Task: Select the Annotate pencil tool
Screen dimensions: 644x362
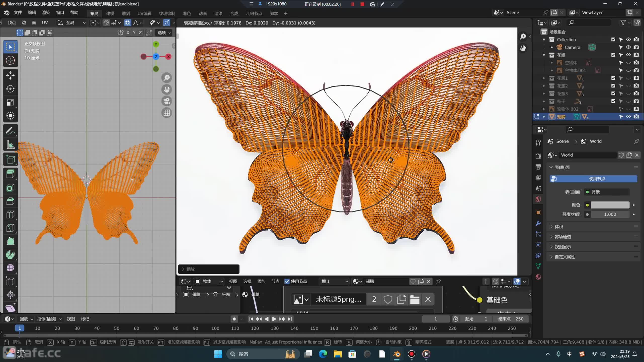Action: pos(10,131)
